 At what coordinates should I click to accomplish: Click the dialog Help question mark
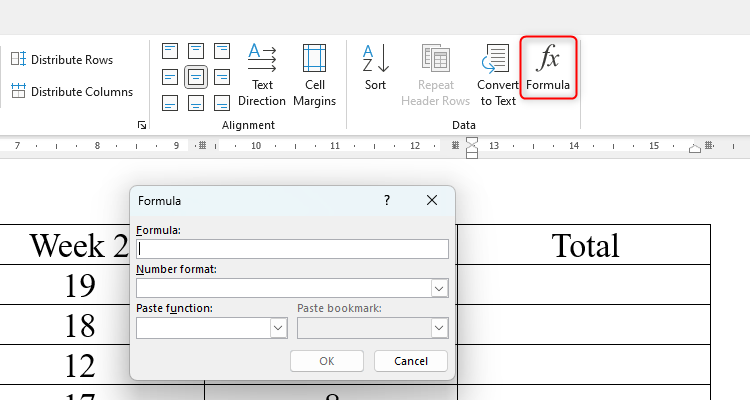pyautogui.click(x=387, y=200)
